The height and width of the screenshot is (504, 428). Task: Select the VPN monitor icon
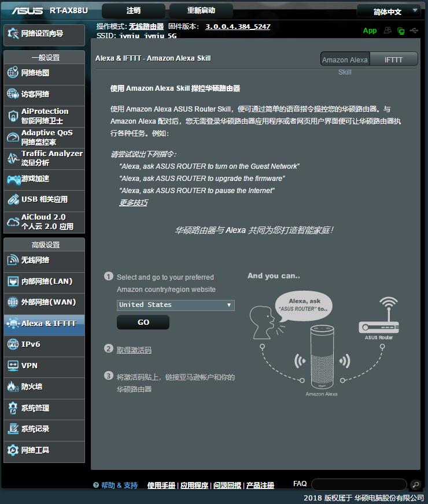click(x=13, y=365)
